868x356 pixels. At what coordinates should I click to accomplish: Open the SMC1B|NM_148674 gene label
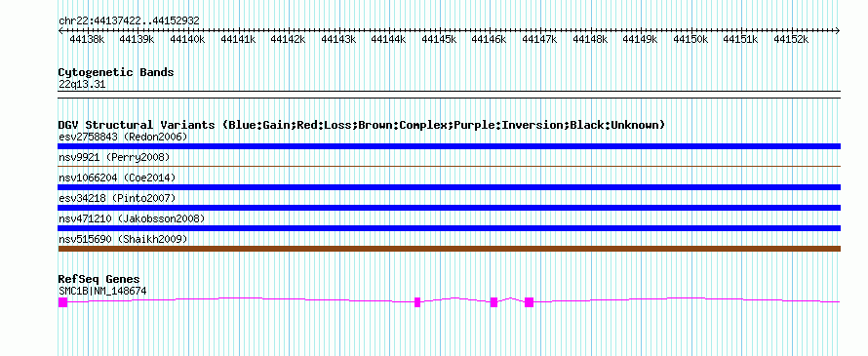point(102,291)
